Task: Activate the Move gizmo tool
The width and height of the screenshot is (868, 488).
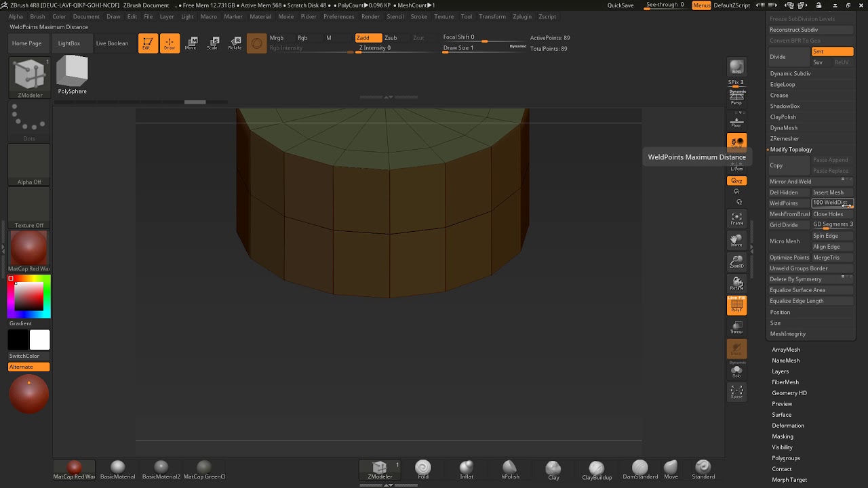Action: [191, 43]
